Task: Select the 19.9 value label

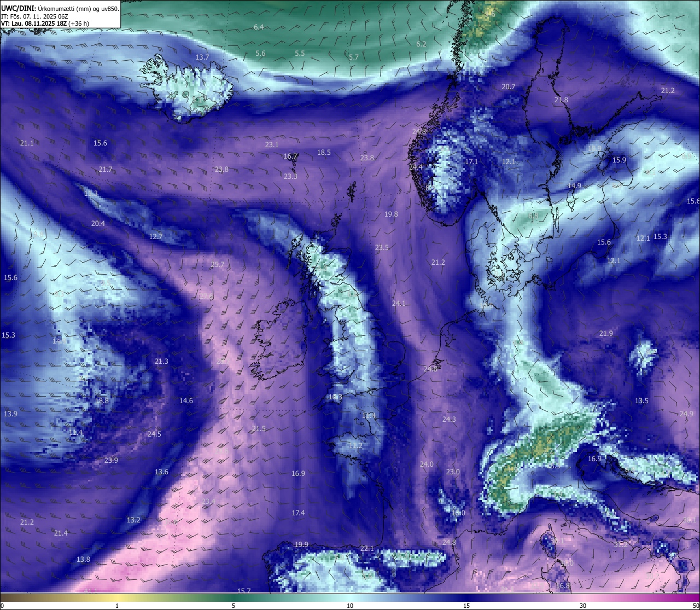Action: click(301, 545)
